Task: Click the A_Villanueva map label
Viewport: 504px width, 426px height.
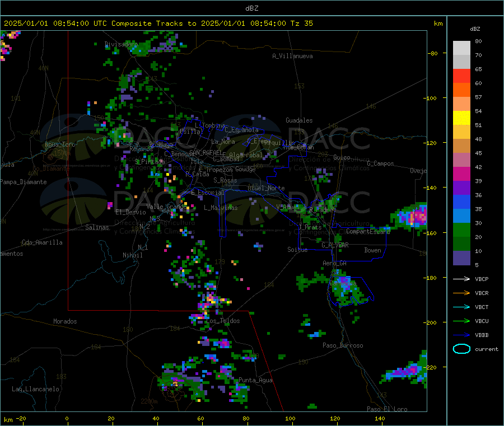Action: (x=292, y=56)
